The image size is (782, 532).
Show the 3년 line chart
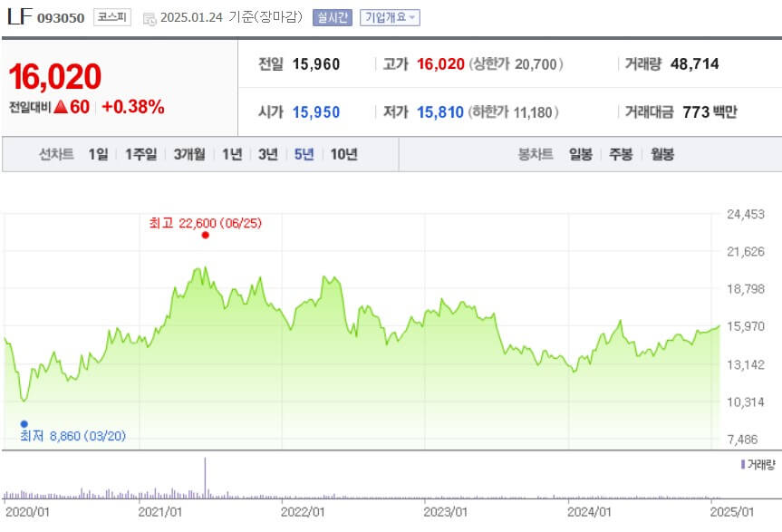[x=268, y=154]
